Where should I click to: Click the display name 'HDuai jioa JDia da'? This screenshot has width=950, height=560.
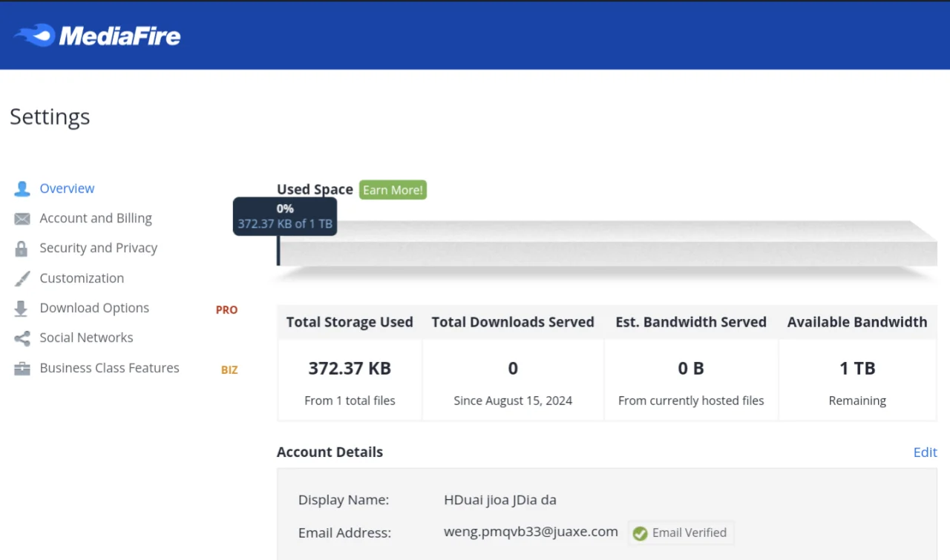point(500,500)
